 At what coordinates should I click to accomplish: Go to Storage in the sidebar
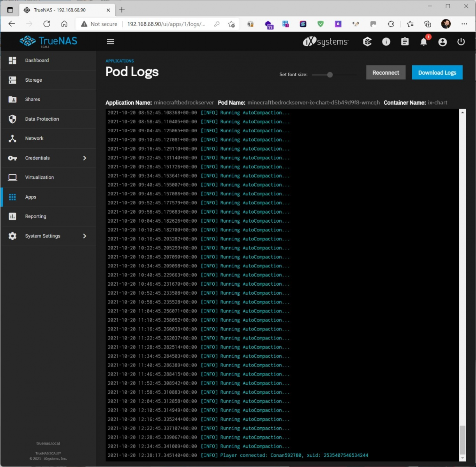coord(48,80)
